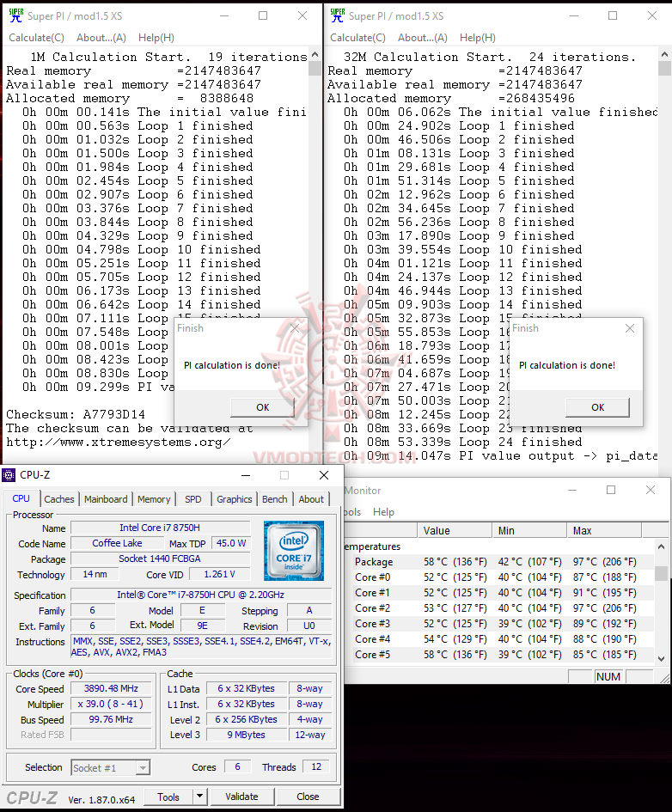This screenshot has height=812, width=672.
Task: Click the Super PI icon in right window title
Action: 337,15
